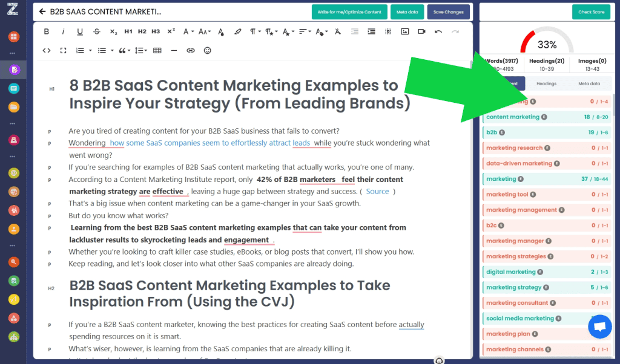Toggle italic formatting
620x364 pixels.
pos(63,31)
